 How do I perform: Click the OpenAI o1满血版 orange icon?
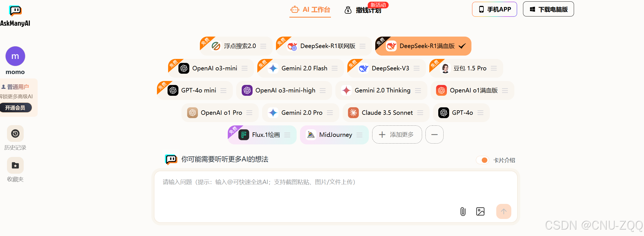tap(442, 90)
